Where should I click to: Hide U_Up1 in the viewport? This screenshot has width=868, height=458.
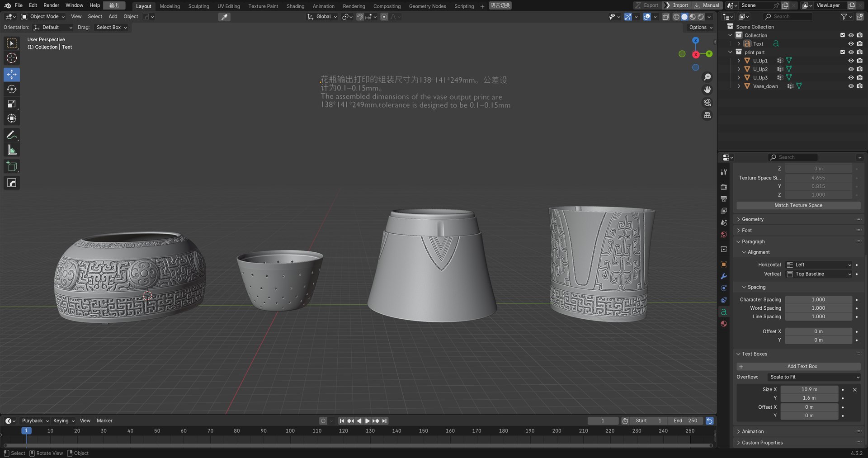click(851, 61)
